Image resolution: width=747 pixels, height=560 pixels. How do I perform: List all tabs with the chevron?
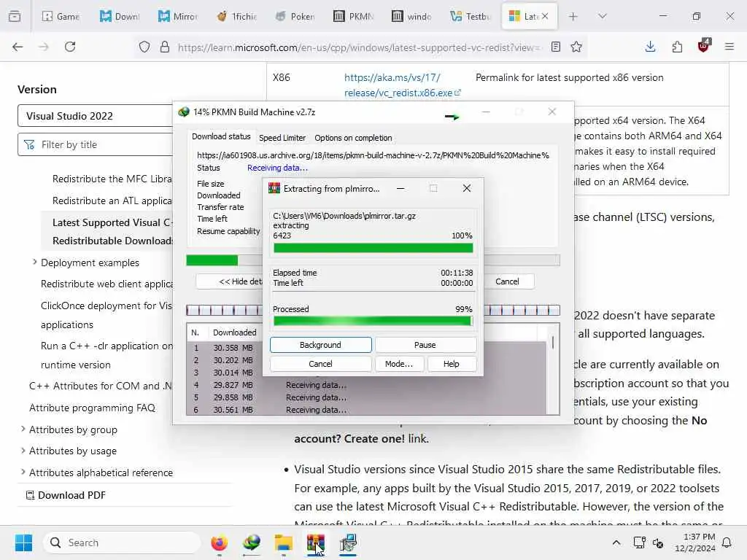pos(603,17)
